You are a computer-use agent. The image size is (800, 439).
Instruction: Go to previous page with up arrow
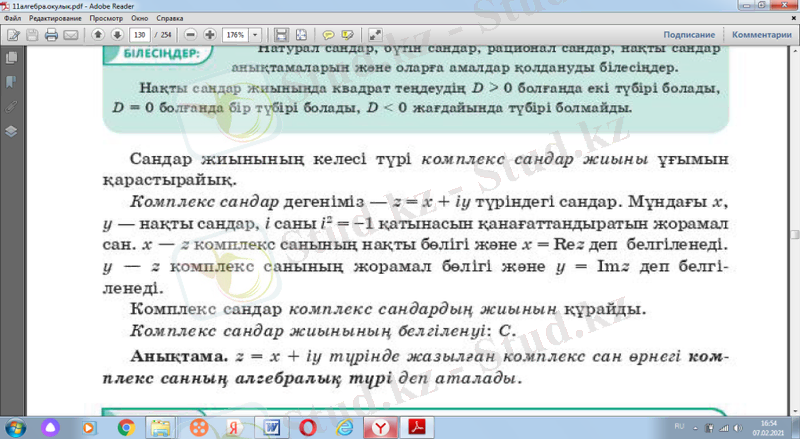(97, 34)
